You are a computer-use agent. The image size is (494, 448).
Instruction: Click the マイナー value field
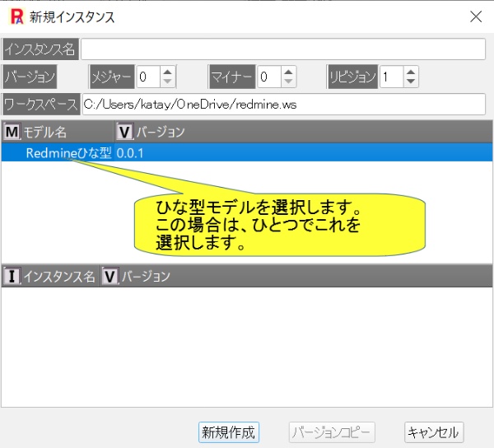[x=268, y=77]
